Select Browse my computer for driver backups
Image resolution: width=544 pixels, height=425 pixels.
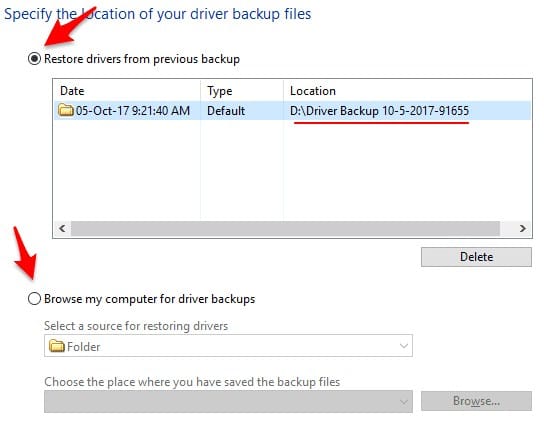pos(34,299)
